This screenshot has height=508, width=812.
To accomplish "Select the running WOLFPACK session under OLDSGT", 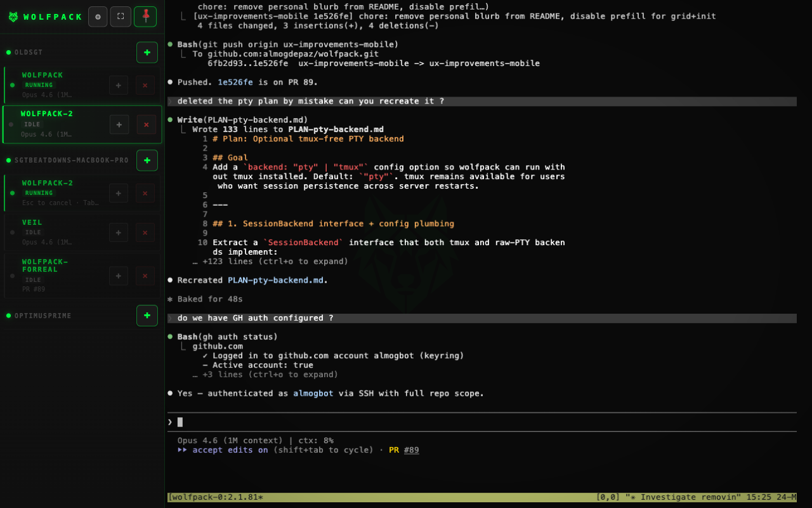I will tap(82, 85).
